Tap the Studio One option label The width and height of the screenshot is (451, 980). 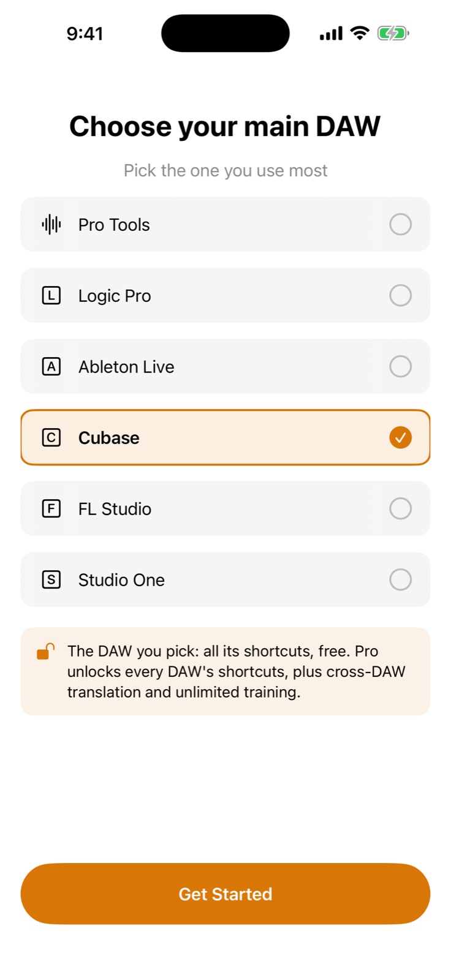[x=121, y=580]
